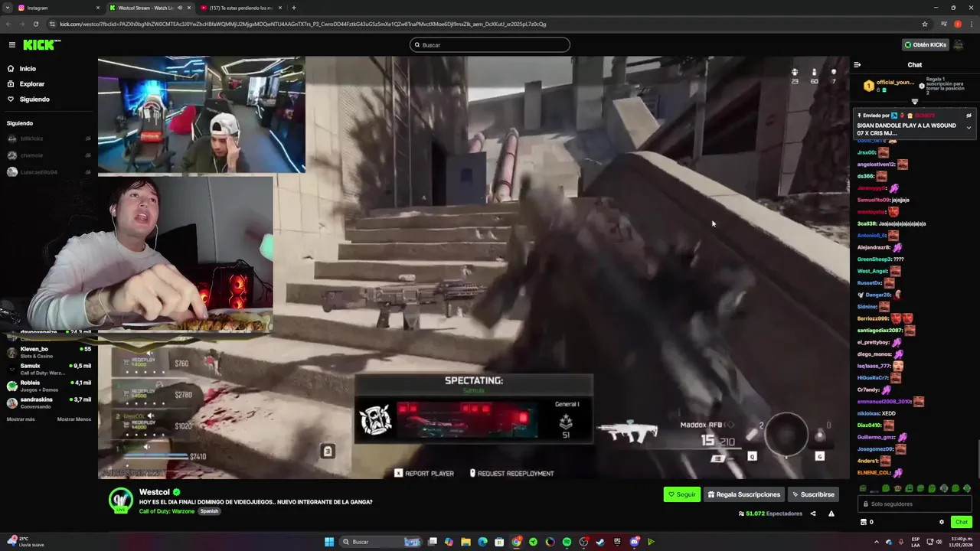Viewport: 980px width, 551px height.
Task: Open Call of Duty: Warzone category link
Action: (167, 510)
